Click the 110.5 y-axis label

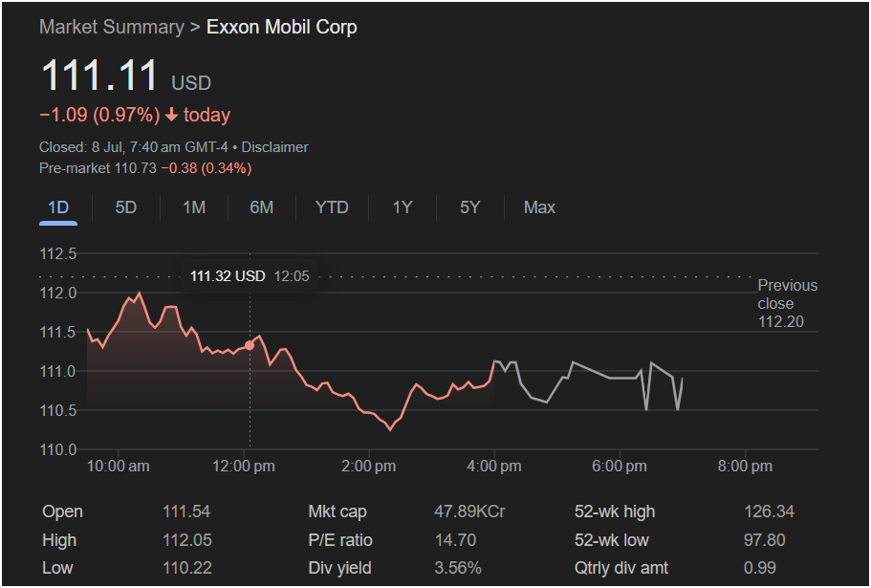[57, 410]
